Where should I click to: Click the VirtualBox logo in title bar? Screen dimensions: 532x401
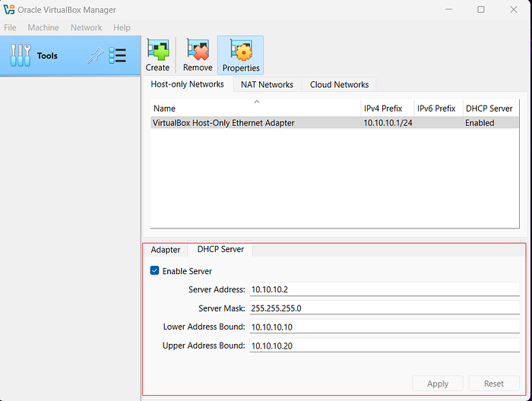(9, 9)
